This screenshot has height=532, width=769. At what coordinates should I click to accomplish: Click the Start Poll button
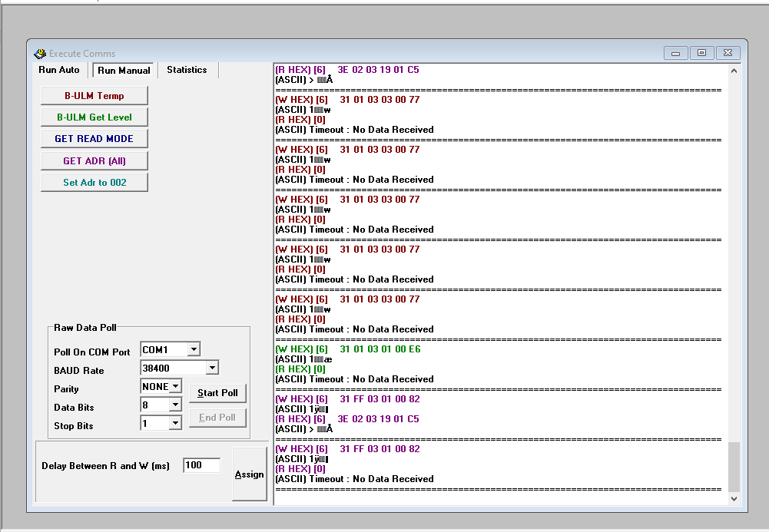pos(217,393)
